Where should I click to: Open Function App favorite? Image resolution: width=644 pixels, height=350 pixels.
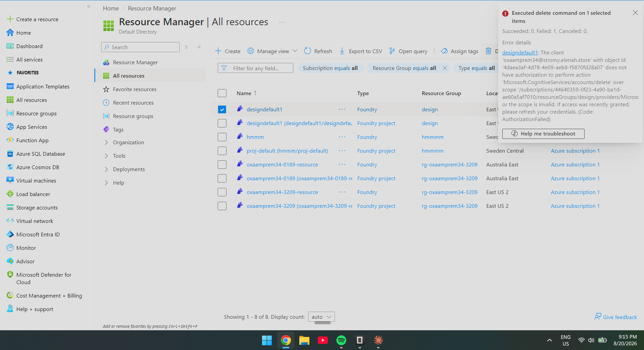(x=32, y=140)
